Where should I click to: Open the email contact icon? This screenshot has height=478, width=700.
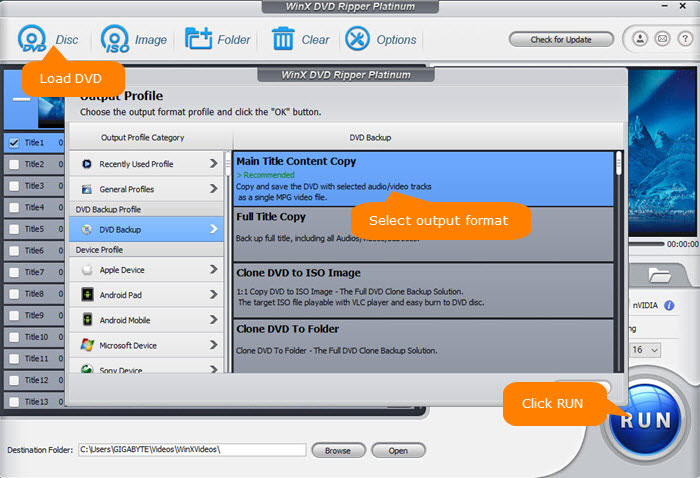[662, 39]
